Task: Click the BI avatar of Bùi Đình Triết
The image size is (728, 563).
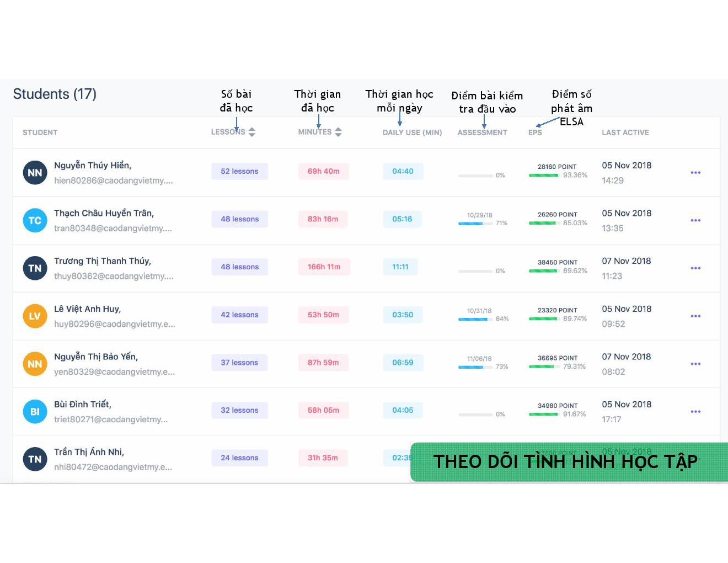Action: click(x=35, y=412)
